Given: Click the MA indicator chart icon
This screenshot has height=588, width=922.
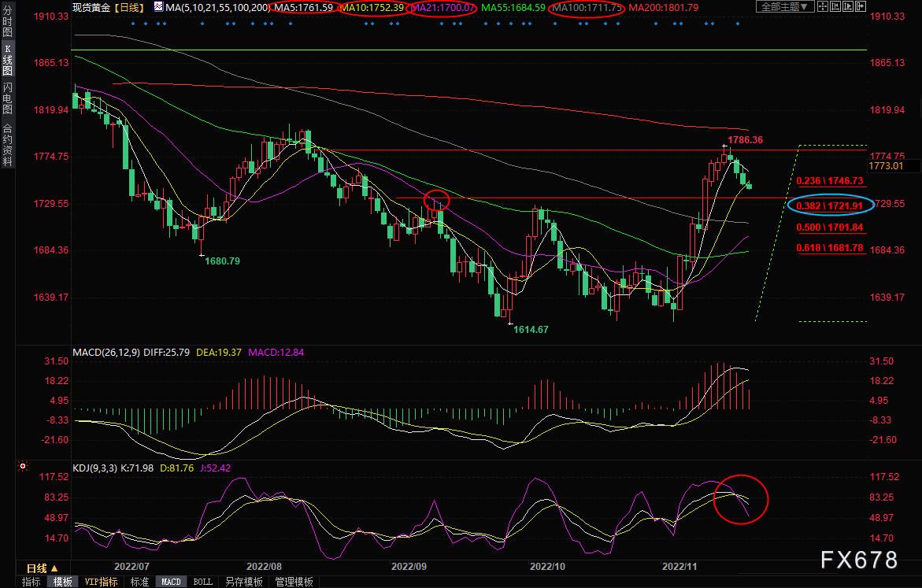Looking at the screenshot, I should point(158,6).
